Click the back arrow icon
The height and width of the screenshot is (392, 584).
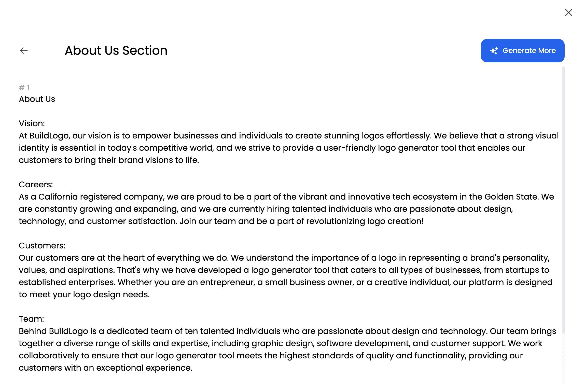[24, 51]
